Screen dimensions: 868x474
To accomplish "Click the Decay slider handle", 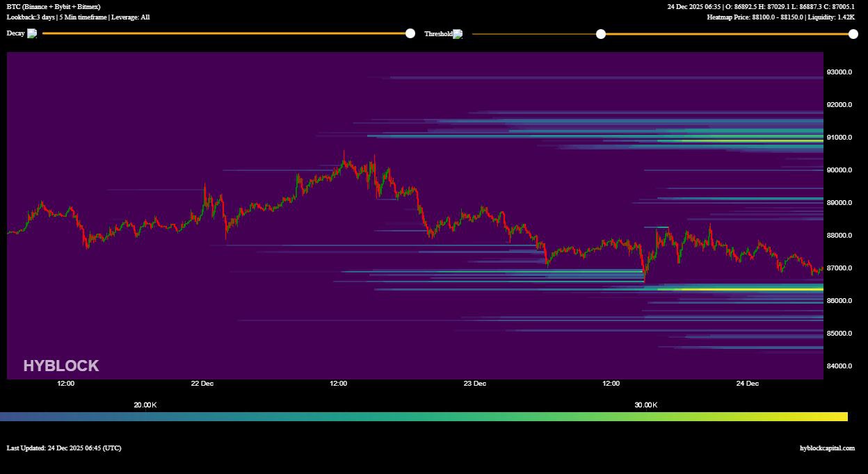I will point(410,33).
